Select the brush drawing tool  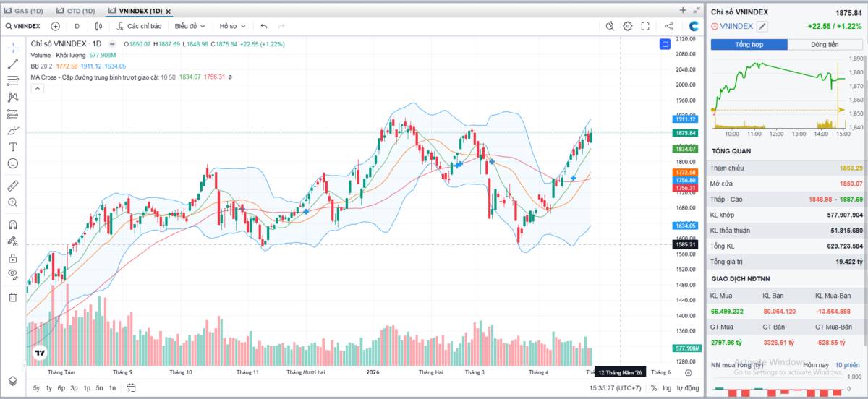pyautogui.click(x=13, y=130)
